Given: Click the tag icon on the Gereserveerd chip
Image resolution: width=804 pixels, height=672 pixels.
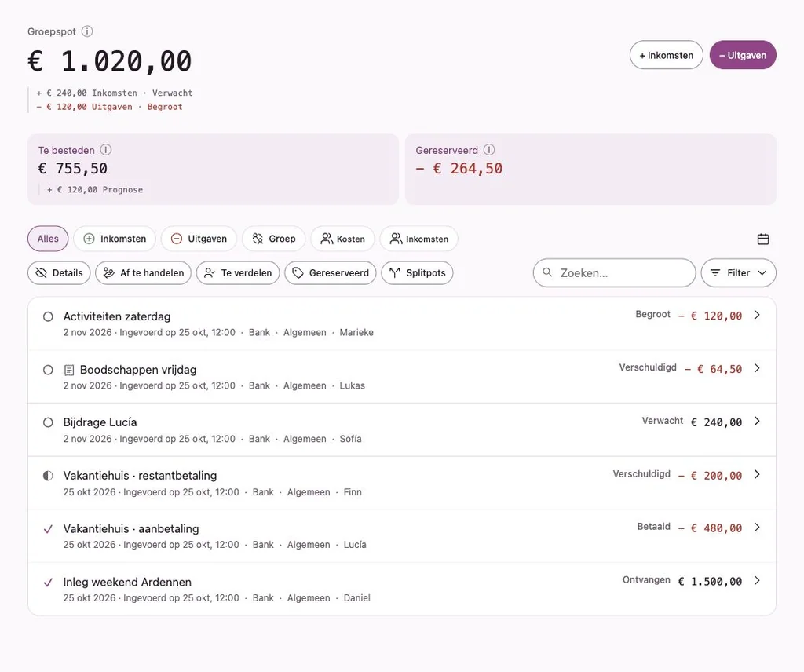Looking at the screenshot, I should 298,272.
